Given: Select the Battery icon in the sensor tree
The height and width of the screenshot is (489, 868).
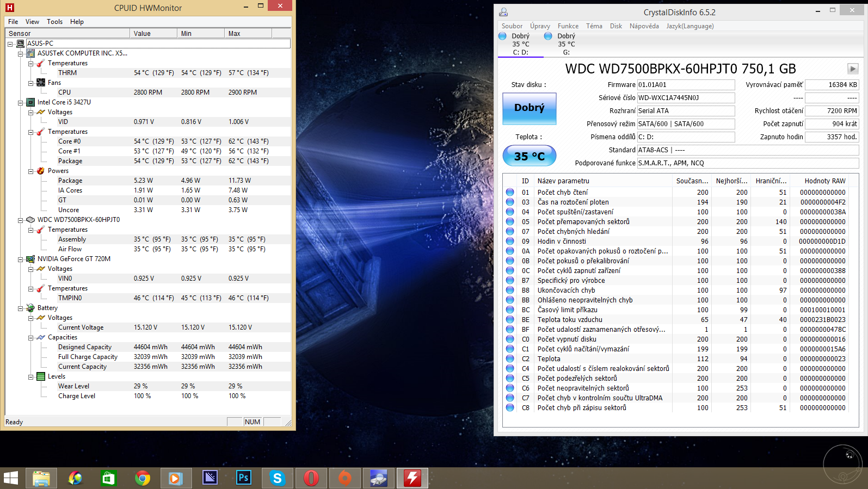Looking at the screenshot, I should [30, 308].
